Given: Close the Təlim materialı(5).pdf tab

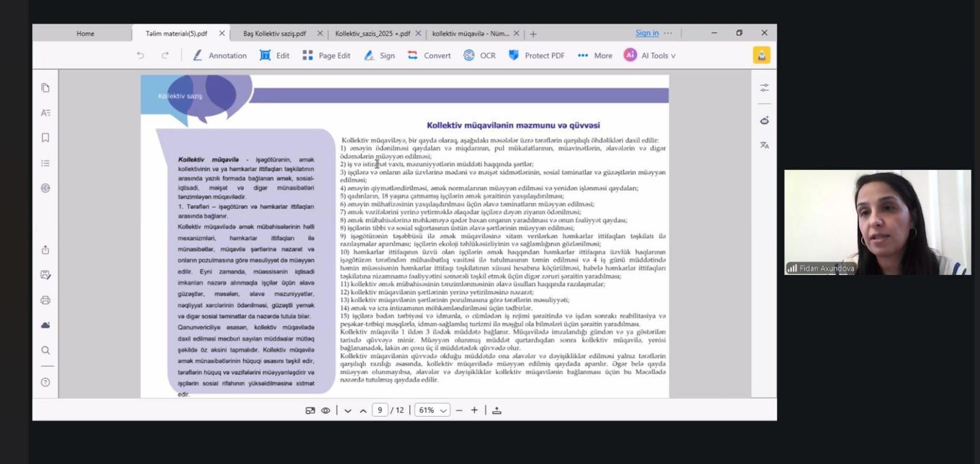Looking at the screenshot, I should 222,33.
